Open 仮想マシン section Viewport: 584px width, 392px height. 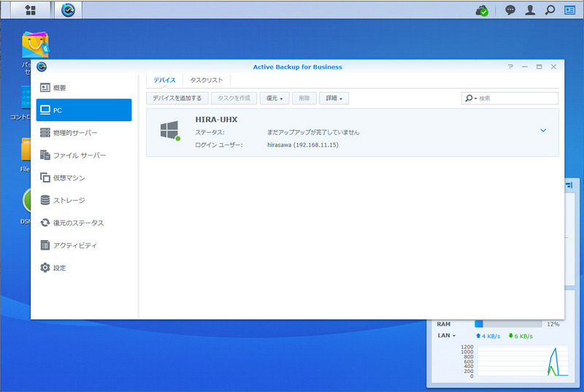[x=84, y=177]
